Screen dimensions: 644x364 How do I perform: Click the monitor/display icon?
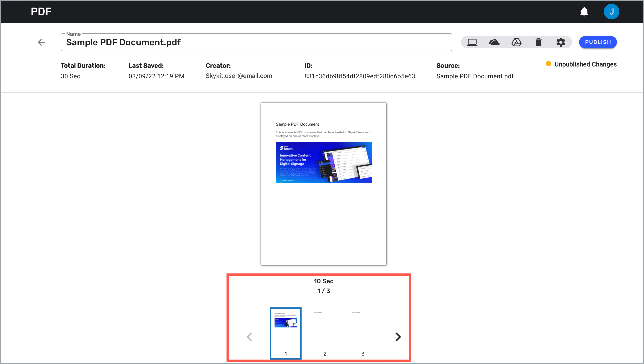tap(472, 42)
